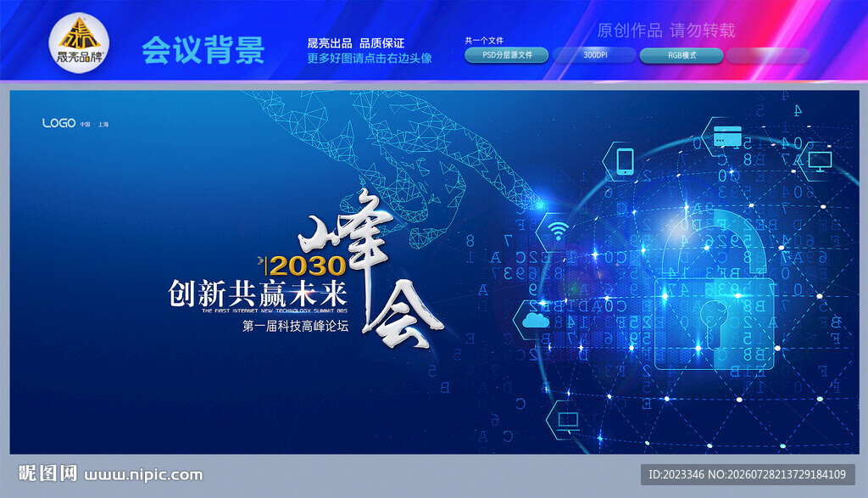
Task: Click the WiFi signal hexagon icon
Action: coord(559,231)
